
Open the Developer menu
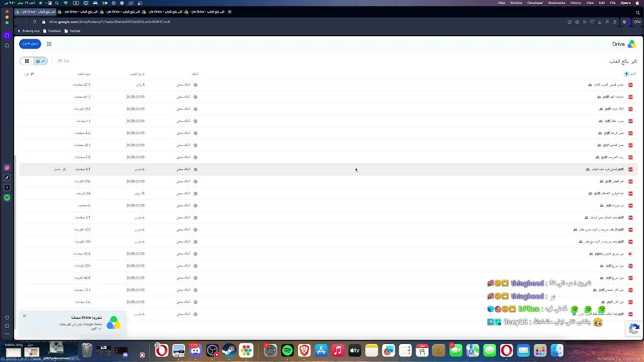[535, 3]
